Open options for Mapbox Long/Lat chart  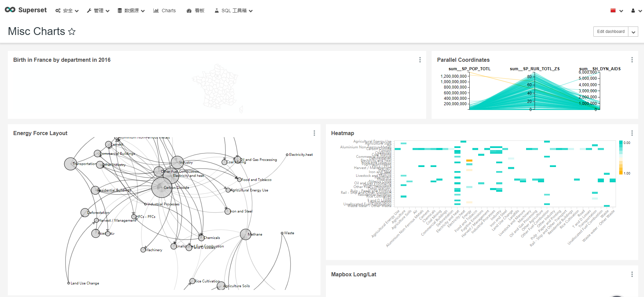(x=632, y=274)
